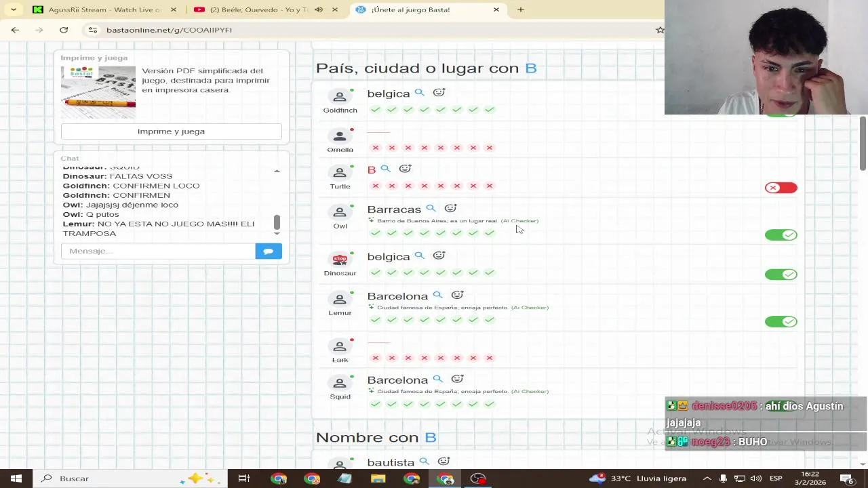Open Ai Checker link under Barracas
Viewport: 868px width, 488px height.
(x=519, y=221)
